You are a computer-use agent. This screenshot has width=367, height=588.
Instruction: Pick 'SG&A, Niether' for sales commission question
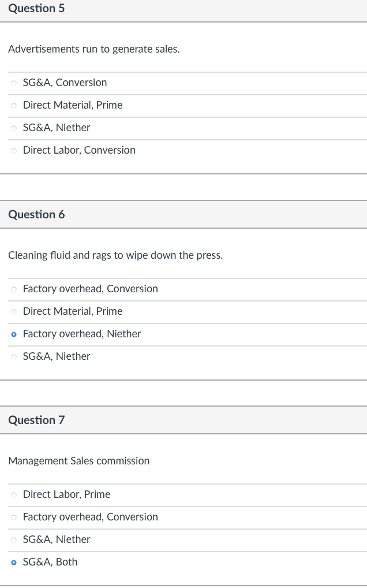pos(14,539)
